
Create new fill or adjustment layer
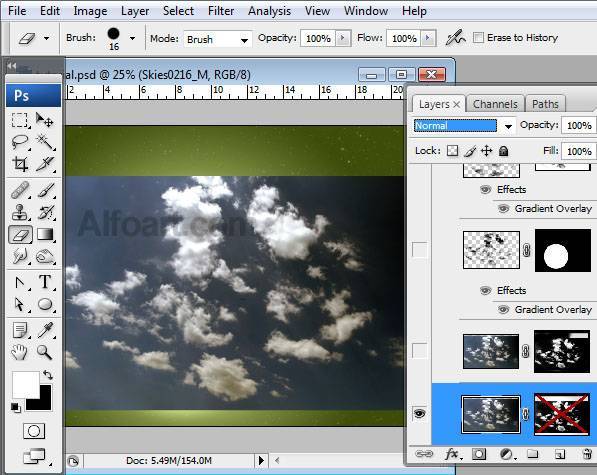pos(506,454)
